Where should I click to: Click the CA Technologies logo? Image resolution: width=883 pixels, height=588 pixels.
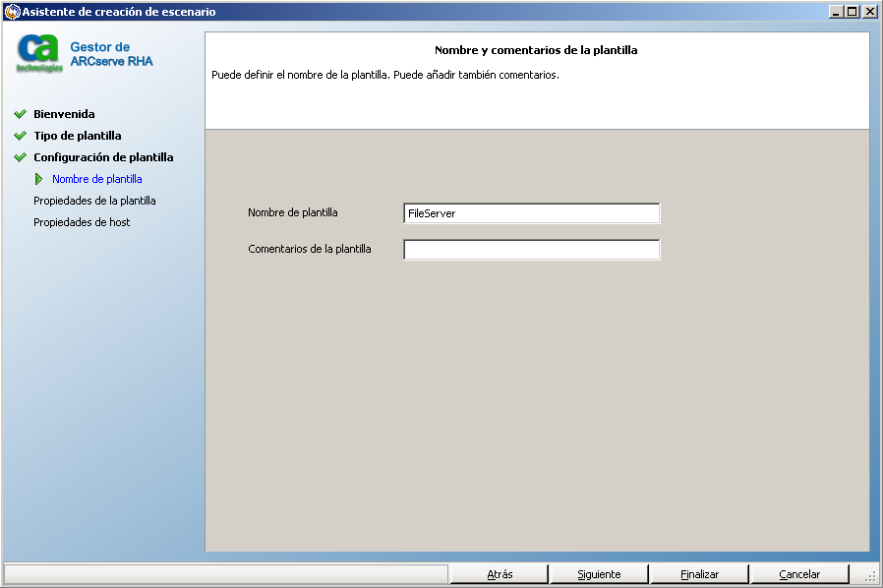pos(39,53)
